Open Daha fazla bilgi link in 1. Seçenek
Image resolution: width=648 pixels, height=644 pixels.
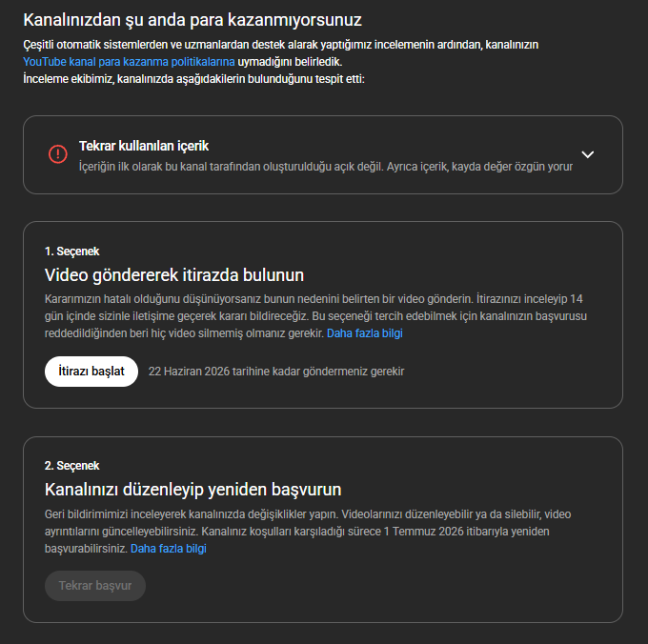point(364,333)
